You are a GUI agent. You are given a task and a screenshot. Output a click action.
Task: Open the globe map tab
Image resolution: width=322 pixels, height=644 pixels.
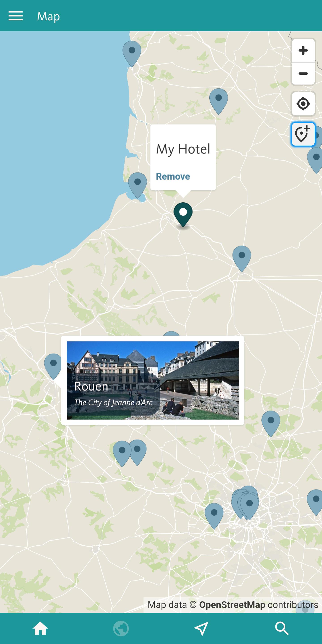click(121, 629)
